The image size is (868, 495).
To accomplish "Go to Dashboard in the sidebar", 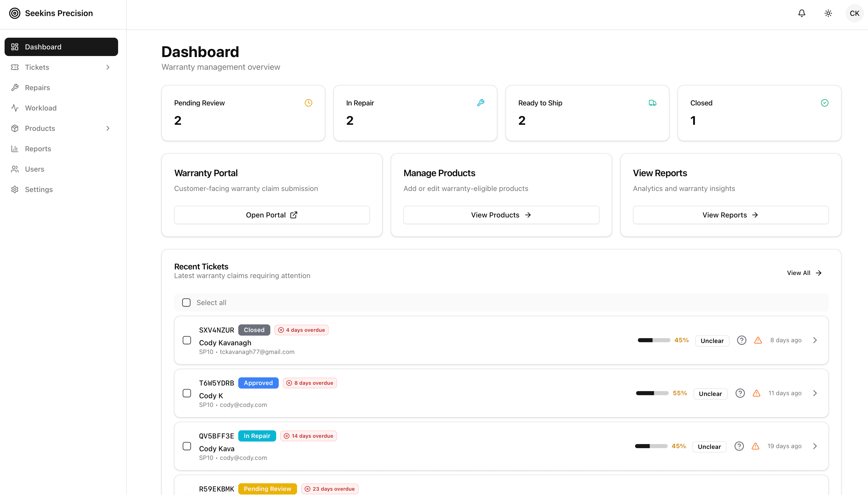I will tap(61, 47).
